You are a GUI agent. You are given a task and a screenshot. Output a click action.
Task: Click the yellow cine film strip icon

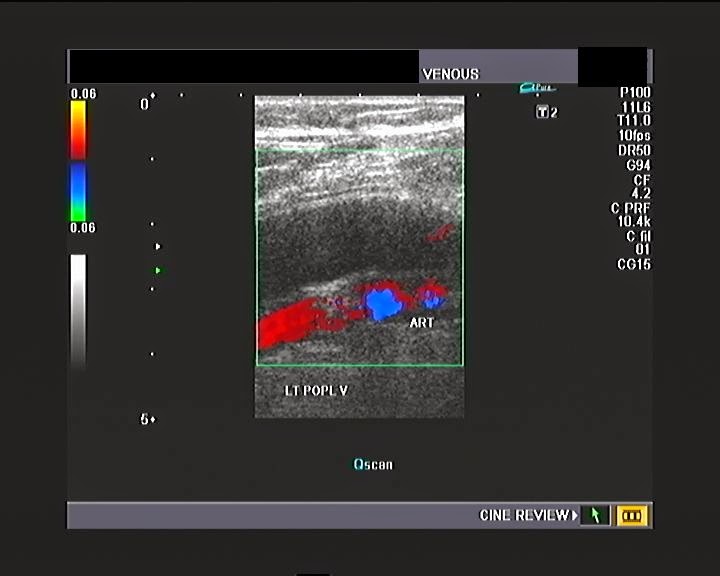coord(632,515)
